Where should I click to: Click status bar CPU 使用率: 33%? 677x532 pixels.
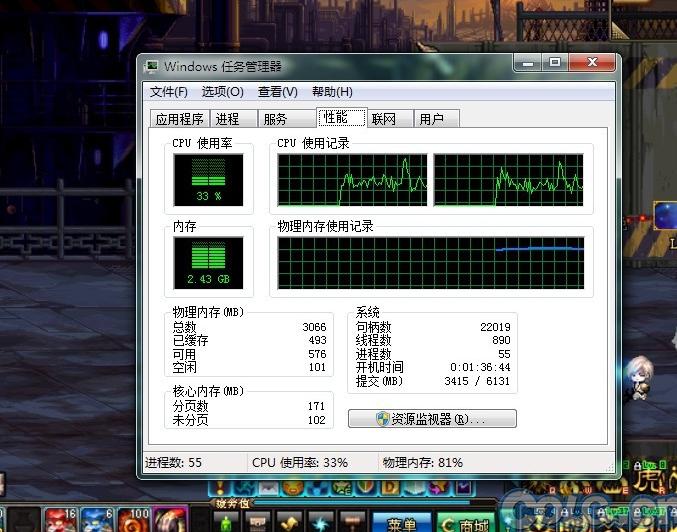pyautogui.click(x=300, y=463)
